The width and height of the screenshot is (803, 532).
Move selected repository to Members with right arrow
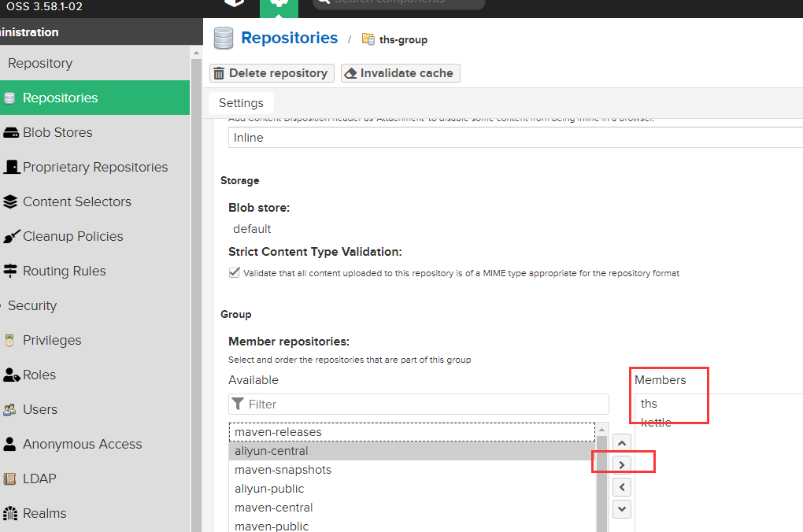pos(622,465)
